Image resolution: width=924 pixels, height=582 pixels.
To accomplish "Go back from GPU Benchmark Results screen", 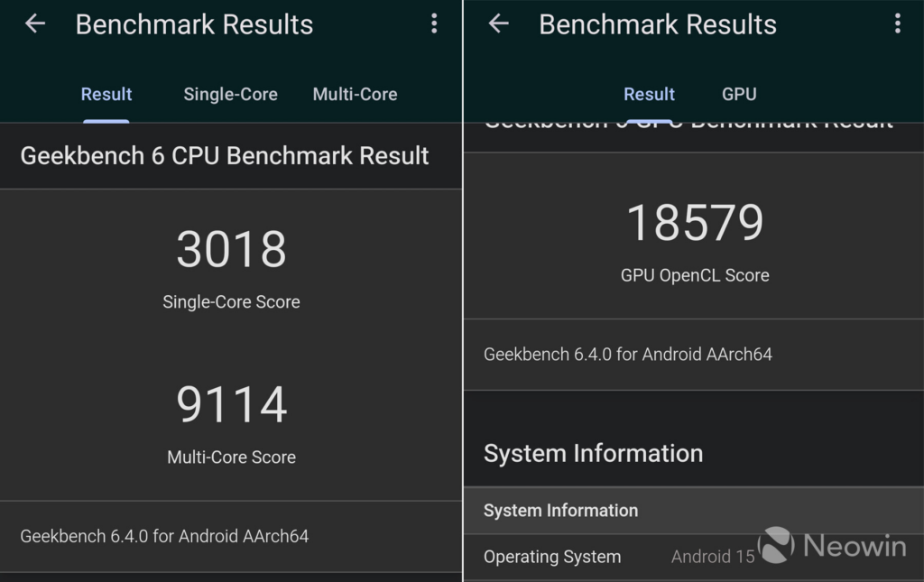I will point(498,24).
